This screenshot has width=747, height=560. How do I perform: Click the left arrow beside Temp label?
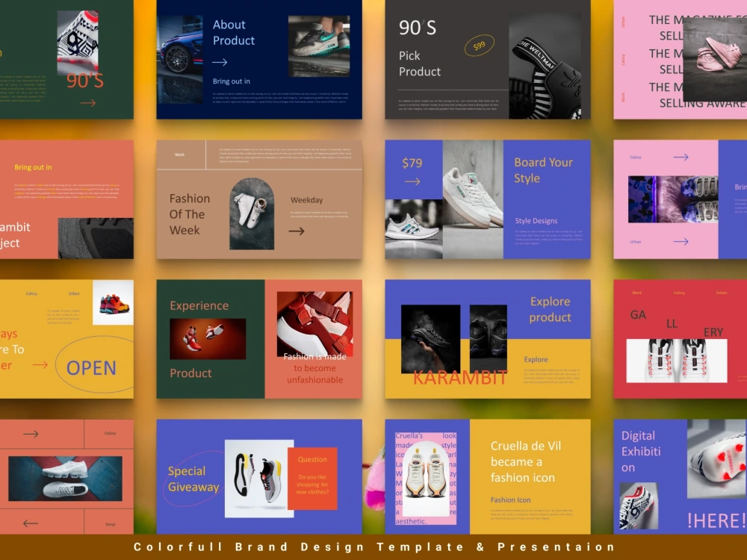[x=31, y=523]
